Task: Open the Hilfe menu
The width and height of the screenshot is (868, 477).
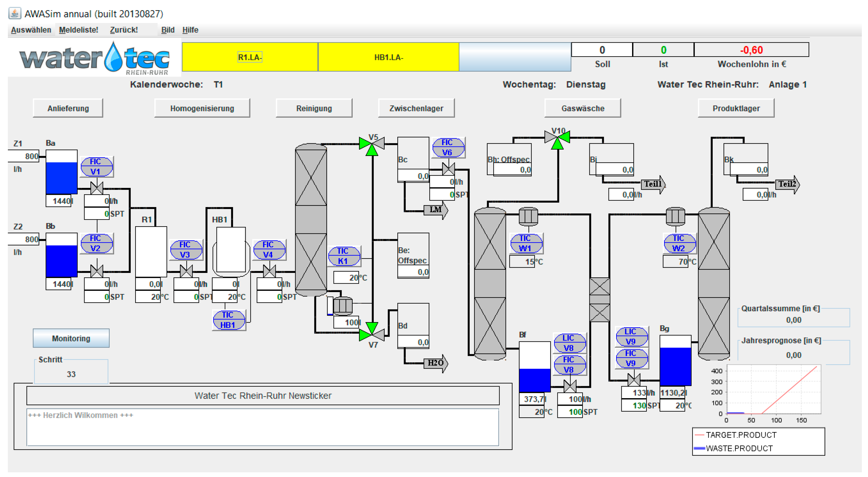Action: (x=190, y=30)
